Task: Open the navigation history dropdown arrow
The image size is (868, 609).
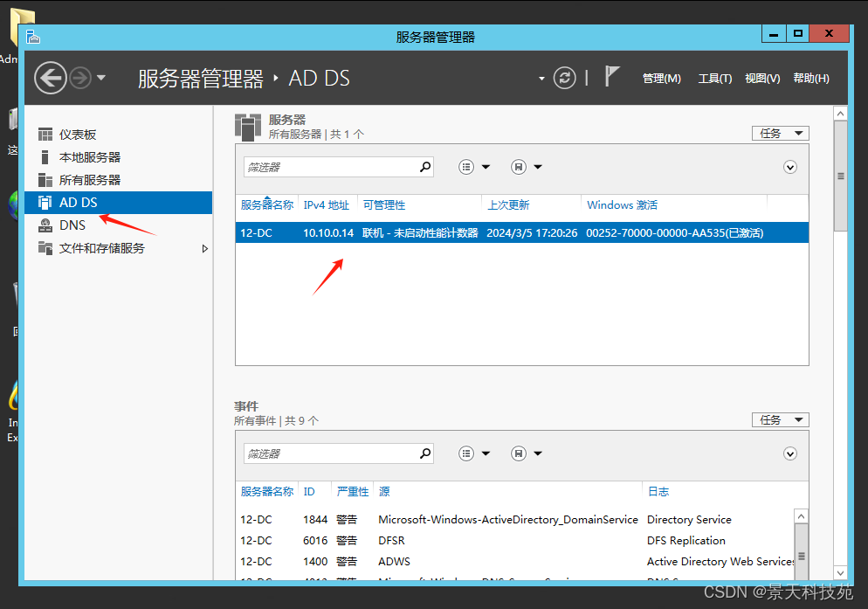Action: tap(100, 78)
